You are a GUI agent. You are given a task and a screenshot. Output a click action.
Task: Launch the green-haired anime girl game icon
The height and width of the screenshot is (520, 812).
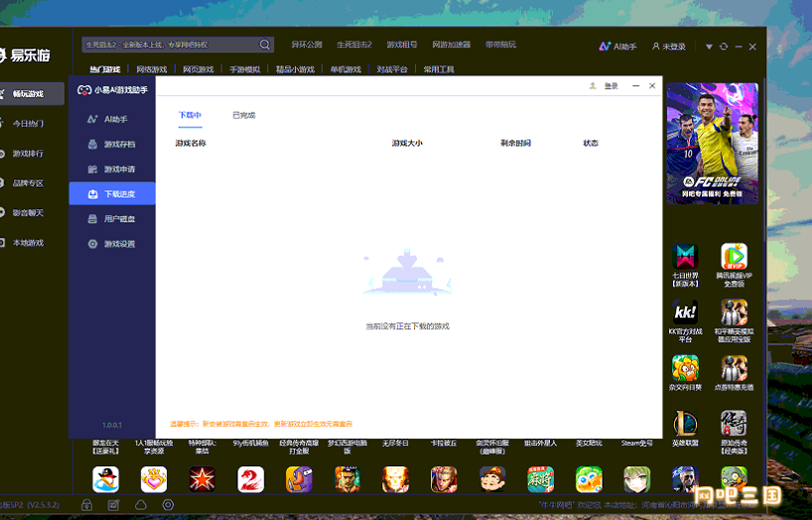pos(637,479)
